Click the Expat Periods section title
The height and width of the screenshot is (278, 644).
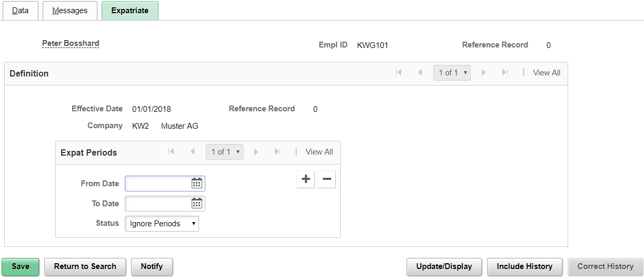pos(88,152)
